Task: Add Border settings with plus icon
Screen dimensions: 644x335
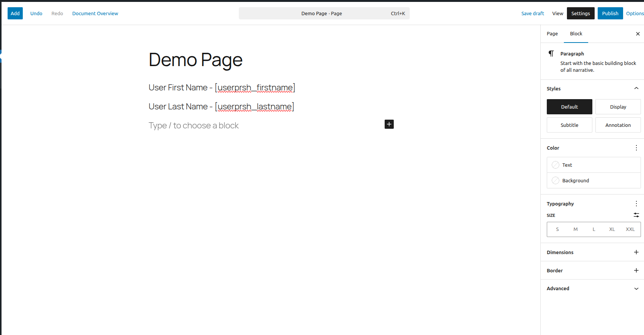Action: [x=636, y=270]
